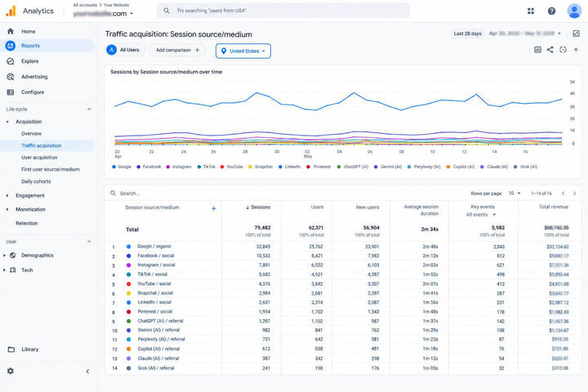Click the Insights sparkle icon
The image size is (588, 392).
(x=576, y=50)
